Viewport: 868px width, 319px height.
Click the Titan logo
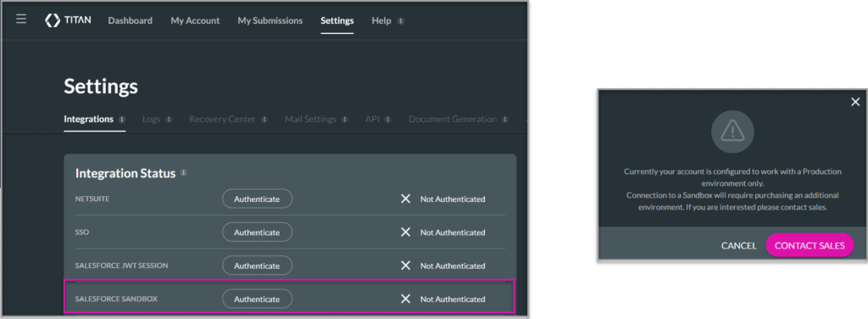pos(68,20)
